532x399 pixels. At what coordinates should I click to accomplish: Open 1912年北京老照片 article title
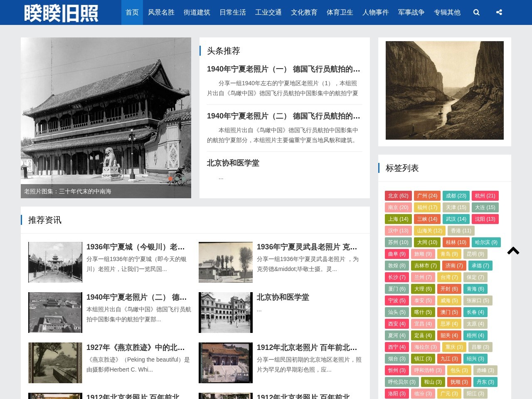click(x=307, y=347)
